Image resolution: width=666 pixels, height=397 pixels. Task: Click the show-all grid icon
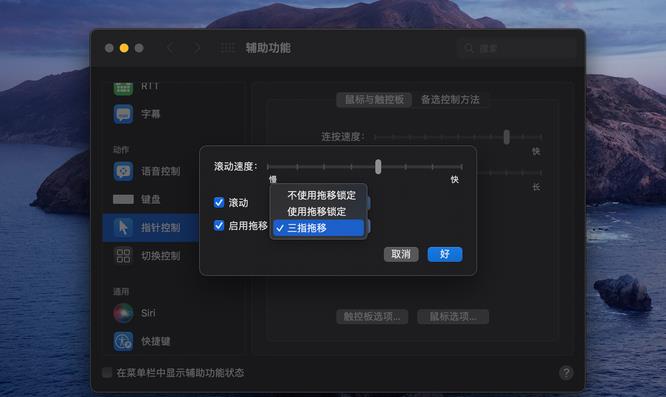click(227, 48)
